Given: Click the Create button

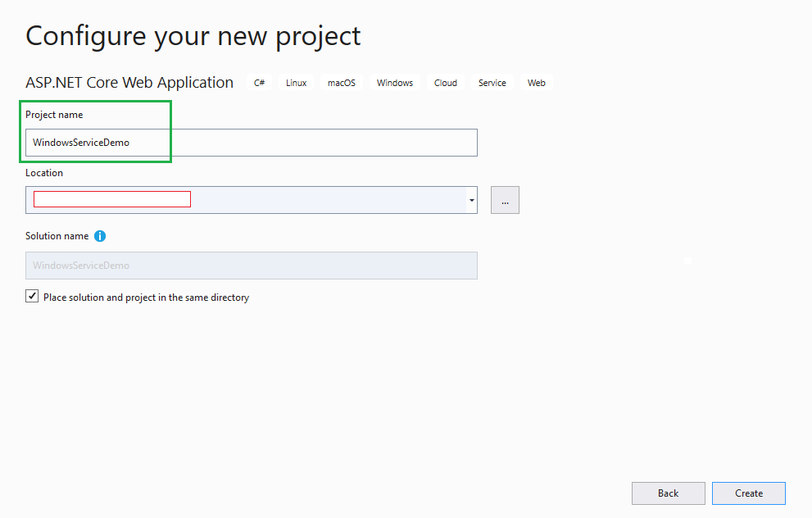Looking at the screenshot, I should click(x=749, y=493).
